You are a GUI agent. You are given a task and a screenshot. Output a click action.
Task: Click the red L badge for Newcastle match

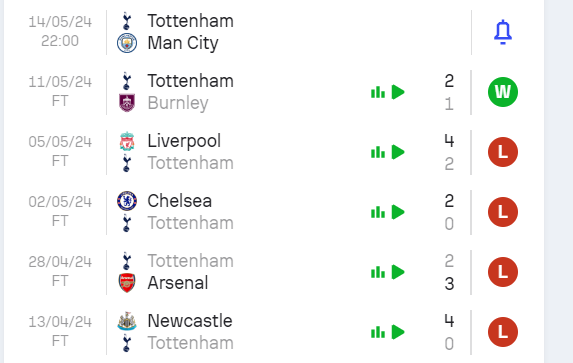point(503,332)
